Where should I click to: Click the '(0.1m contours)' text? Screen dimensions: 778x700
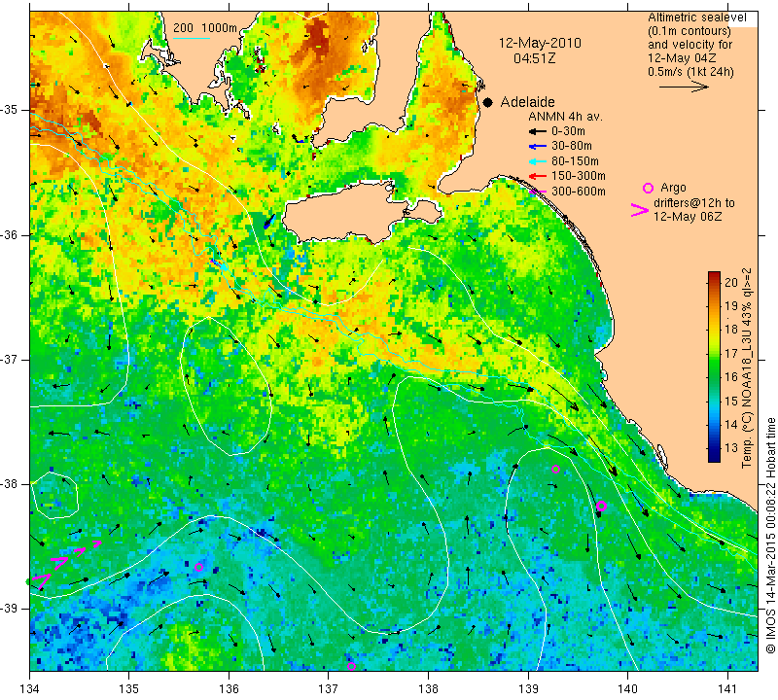[x=689, y=31]
